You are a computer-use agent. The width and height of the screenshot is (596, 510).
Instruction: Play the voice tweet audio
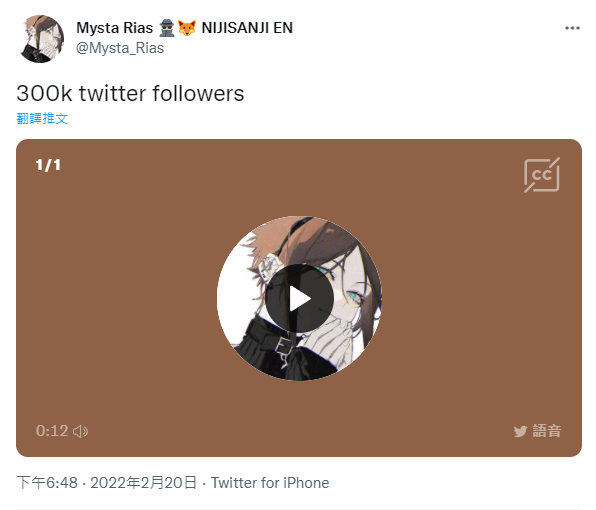click(300, 299)
